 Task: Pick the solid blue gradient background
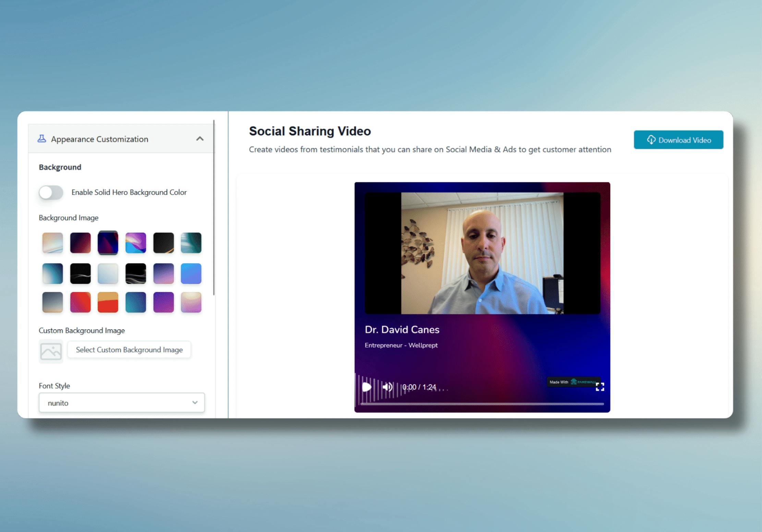191,274
